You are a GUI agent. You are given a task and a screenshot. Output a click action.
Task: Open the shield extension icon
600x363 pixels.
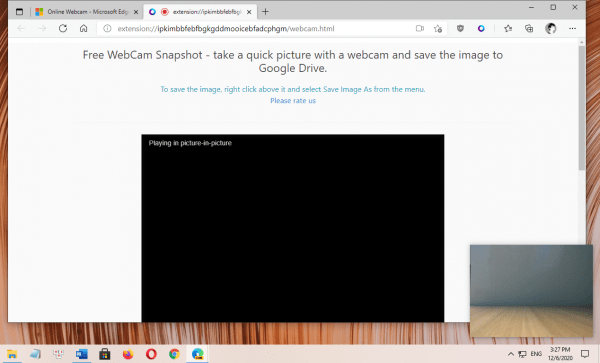(x=460, y=28)
